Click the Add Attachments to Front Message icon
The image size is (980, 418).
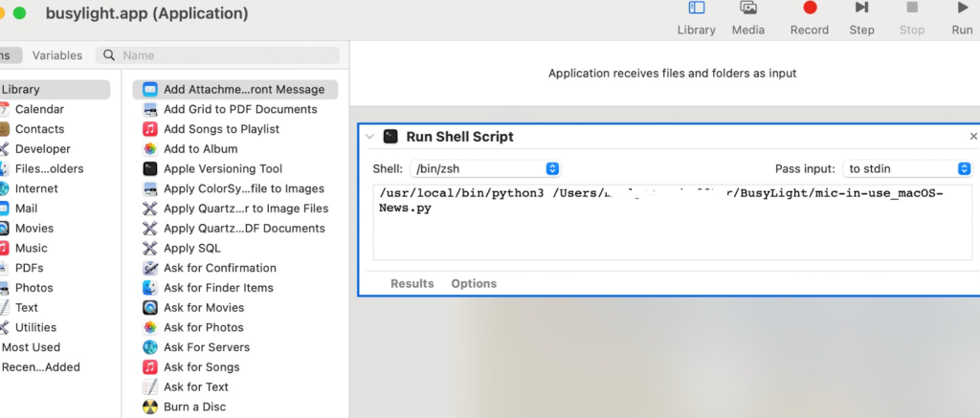[150, 89]
